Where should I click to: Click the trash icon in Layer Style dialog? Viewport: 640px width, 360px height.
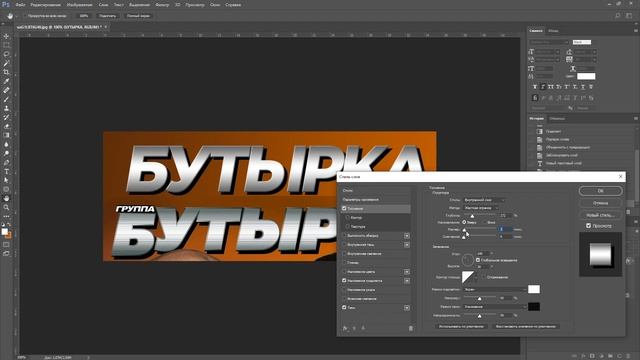[x=411, y=328]
